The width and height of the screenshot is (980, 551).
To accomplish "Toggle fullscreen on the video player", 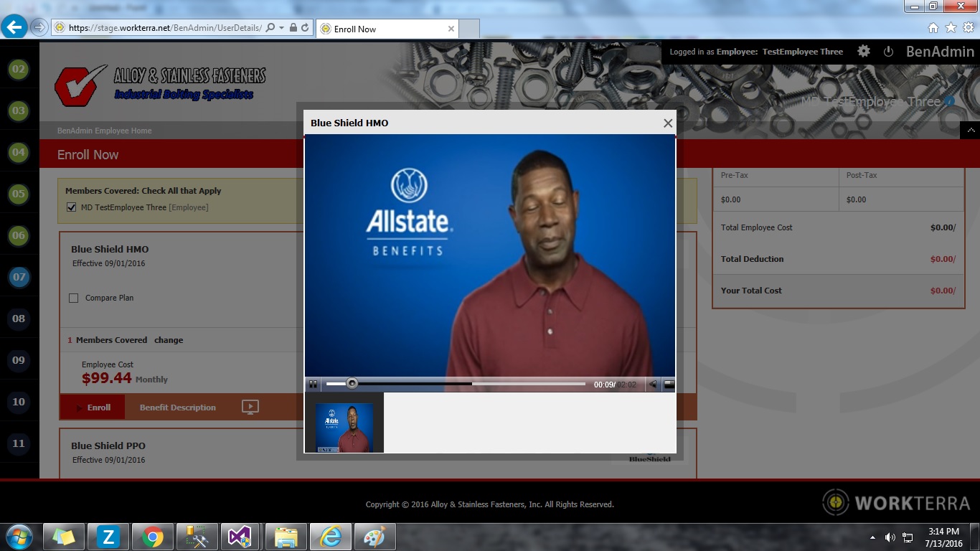I will click(x=669, y=385).
